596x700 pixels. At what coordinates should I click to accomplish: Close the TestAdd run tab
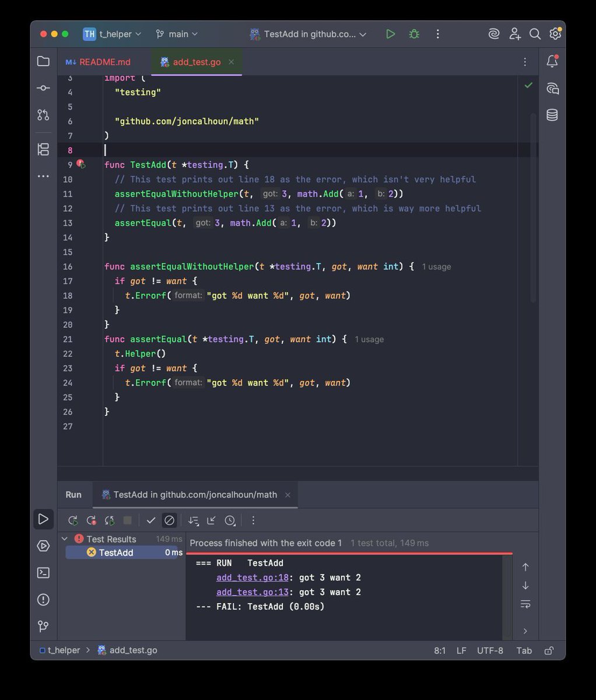pyautogui.click(x=288, y=495)
